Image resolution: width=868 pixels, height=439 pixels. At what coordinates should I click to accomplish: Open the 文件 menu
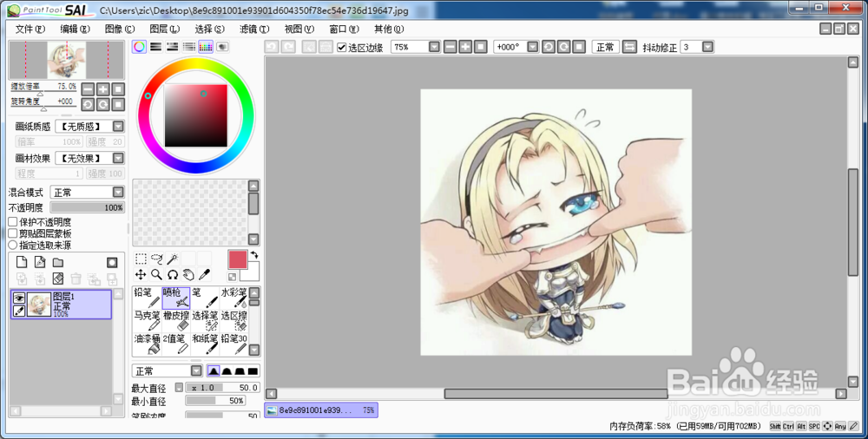coord(30,29)
